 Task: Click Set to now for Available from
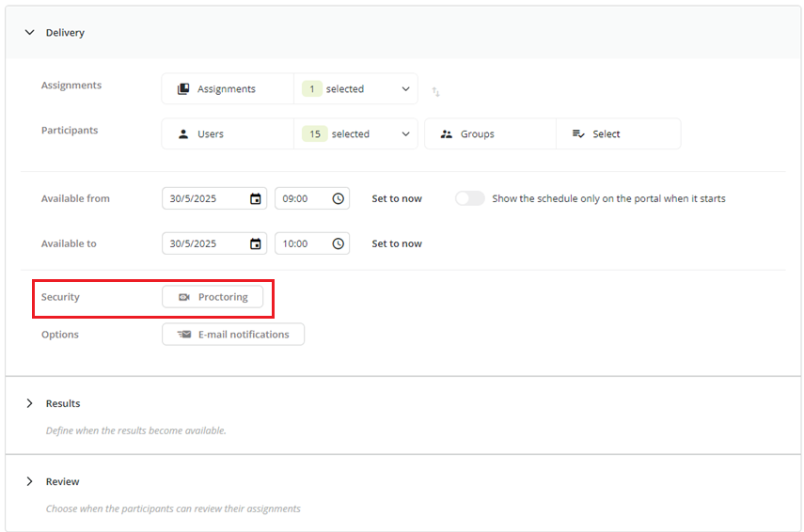coord(397,199)
